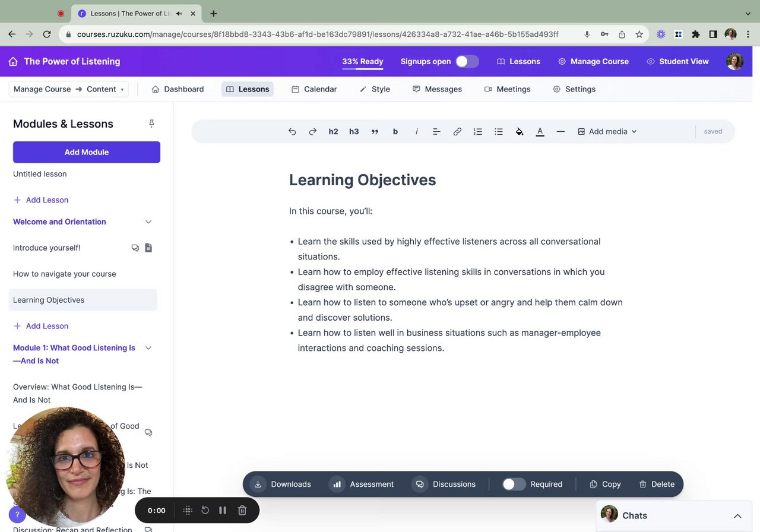Open the highlight fill color picker
This screenshot has height=532, width=760.
point(520,132)
